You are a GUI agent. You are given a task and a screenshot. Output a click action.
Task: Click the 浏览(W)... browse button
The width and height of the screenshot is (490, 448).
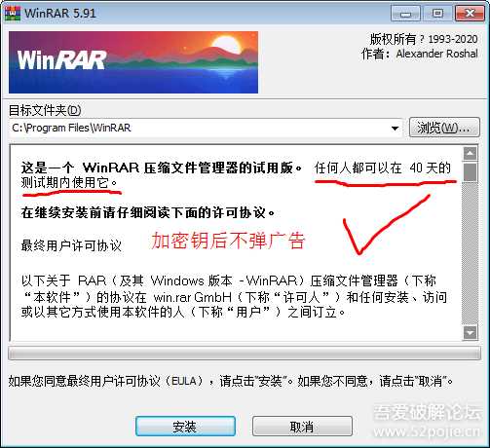(x=444, y=128)
